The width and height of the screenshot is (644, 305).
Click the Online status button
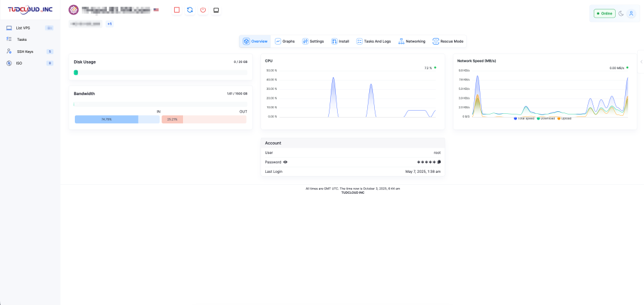[604, 13]
